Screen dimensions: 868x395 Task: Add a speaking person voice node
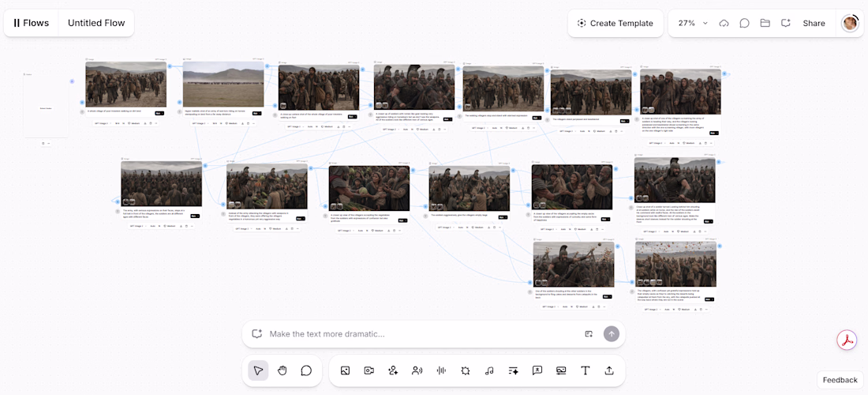(417, 371)
